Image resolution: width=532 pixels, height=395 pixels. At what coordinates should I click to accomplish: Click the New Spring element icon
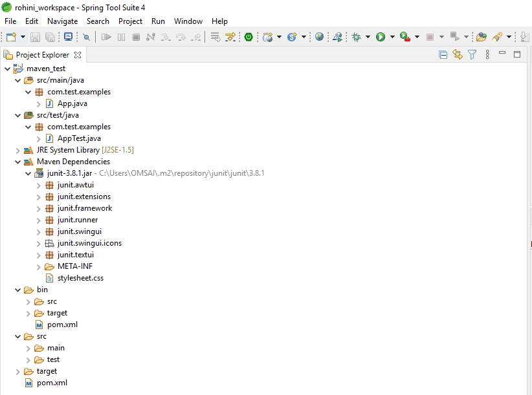point(292,37)
